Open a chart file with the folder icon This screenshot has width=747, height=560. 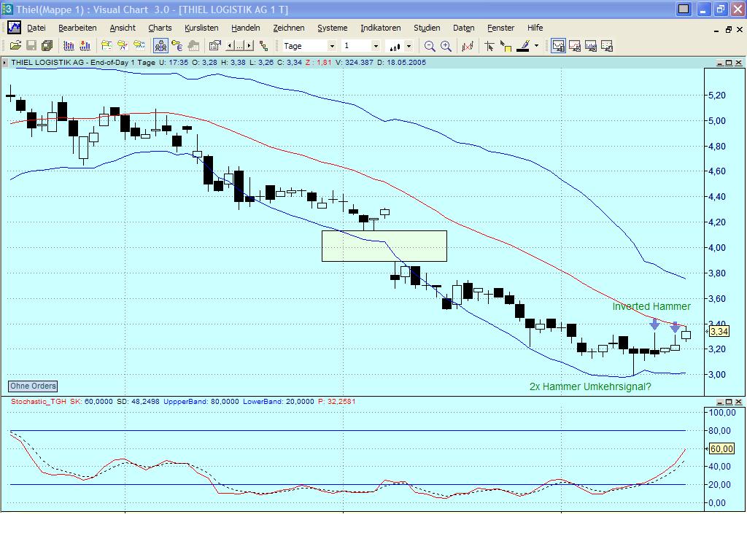(15, 45)
